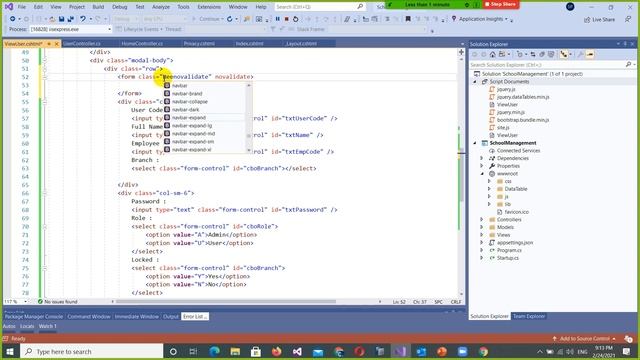
Task: Click Properties wrench icon in Solution Explorer
Action: (580, 54)
